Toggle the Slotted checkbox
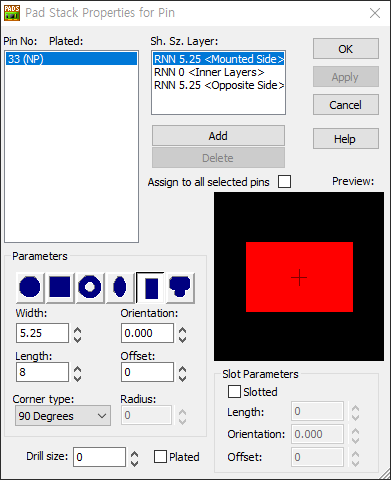 tap(234, 392)
